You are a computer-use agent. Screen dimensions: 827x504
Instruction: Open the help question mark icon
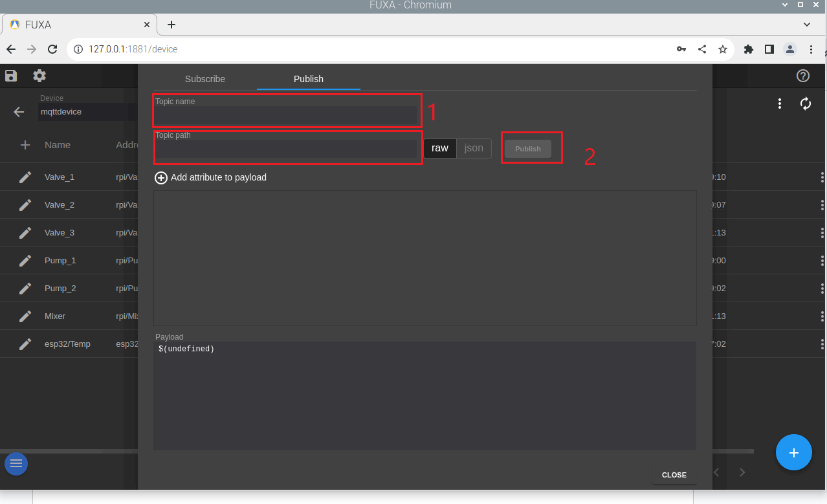click(x=803, y=76)
